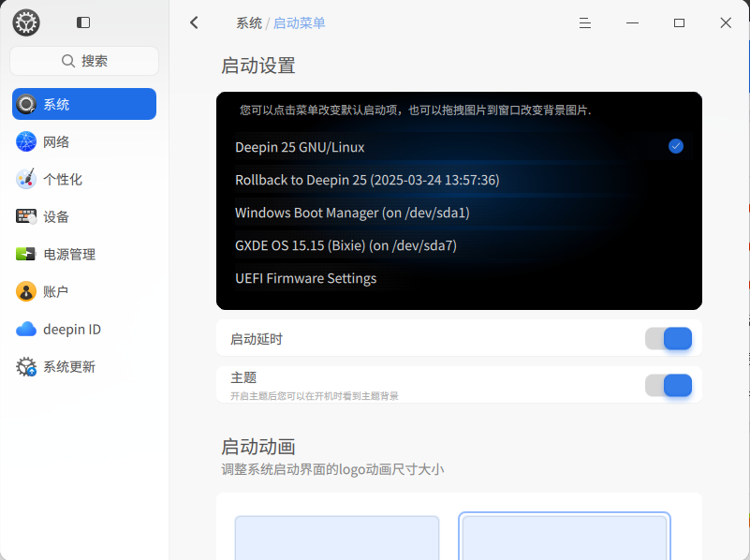Open the 设备 settings category
Screen dimensions: 750x560
click(x=84, y=216)
